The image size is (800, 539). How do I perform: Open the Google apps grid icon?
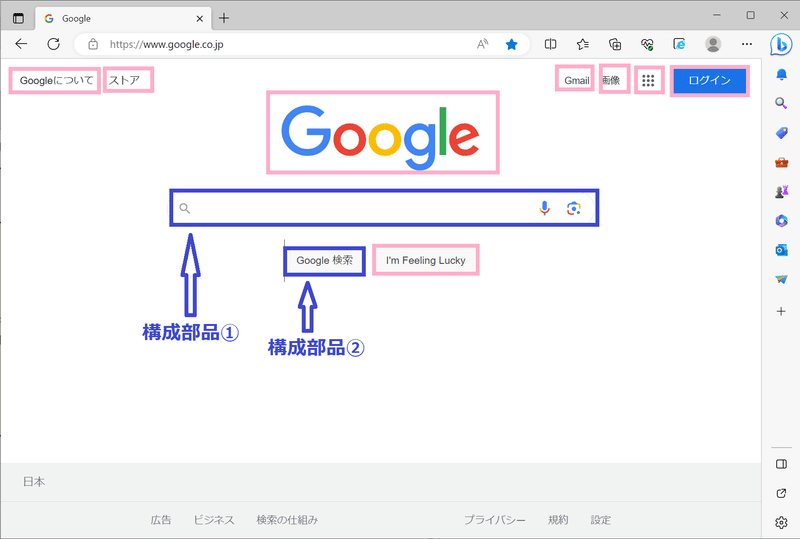(x=648, y=81)
